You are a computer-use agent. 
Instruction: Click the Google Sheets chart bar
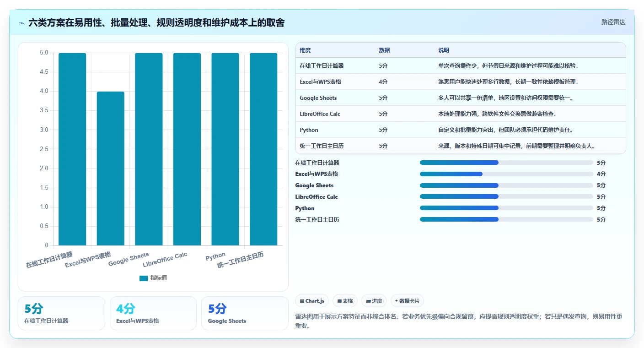tap(149, 149)
